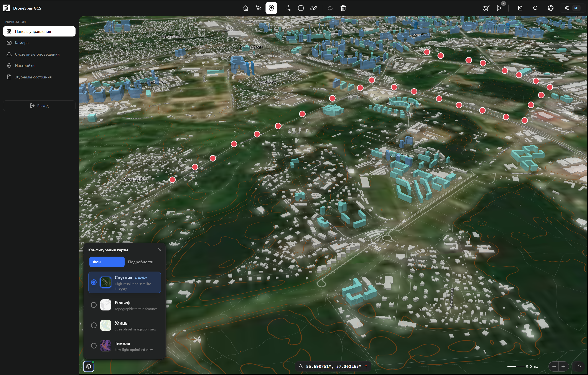Viewport: 588px width, 375px height.
Task: Switch to the Подробности tab
Action: 141,262
